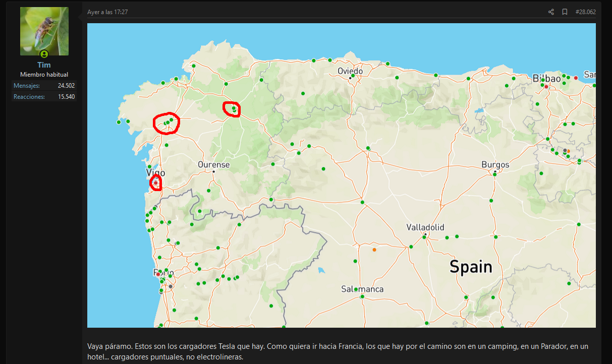Click the 15.540 reactions count

(66, 97)
